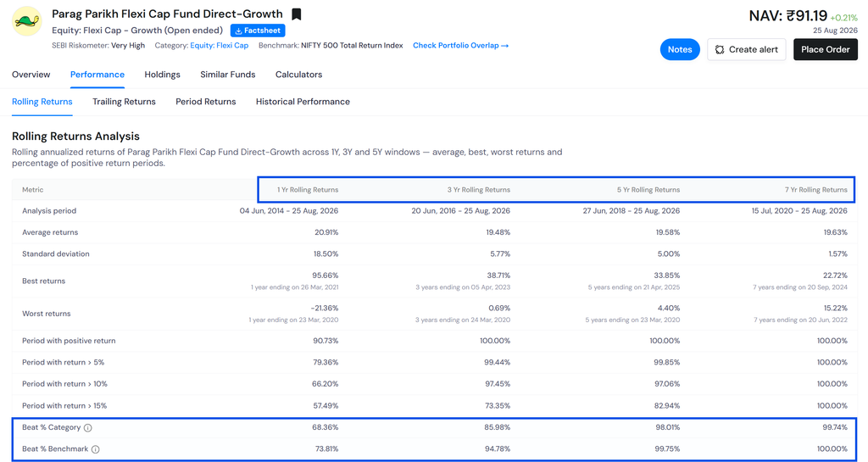Viewport: 868px width, 462px height.
Task: Open Equity: Flexi Cap category link
Action: point(220,46)
